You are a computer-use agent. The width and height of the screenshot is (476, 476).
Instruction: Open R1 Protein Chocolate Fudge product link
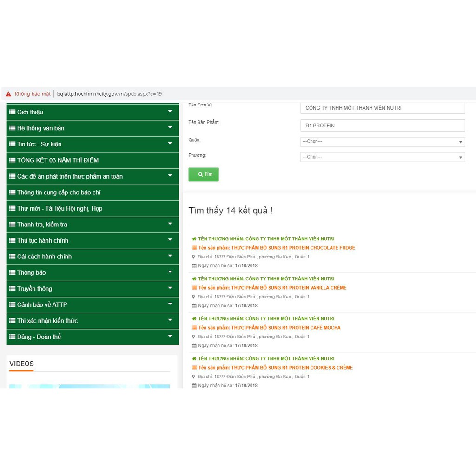[x=293, y=248]
